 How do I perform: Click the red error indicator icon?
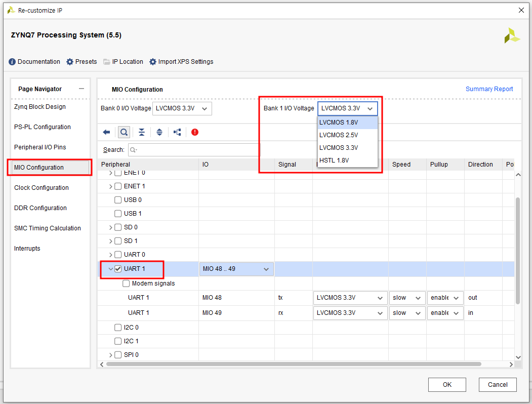(195, 132)
